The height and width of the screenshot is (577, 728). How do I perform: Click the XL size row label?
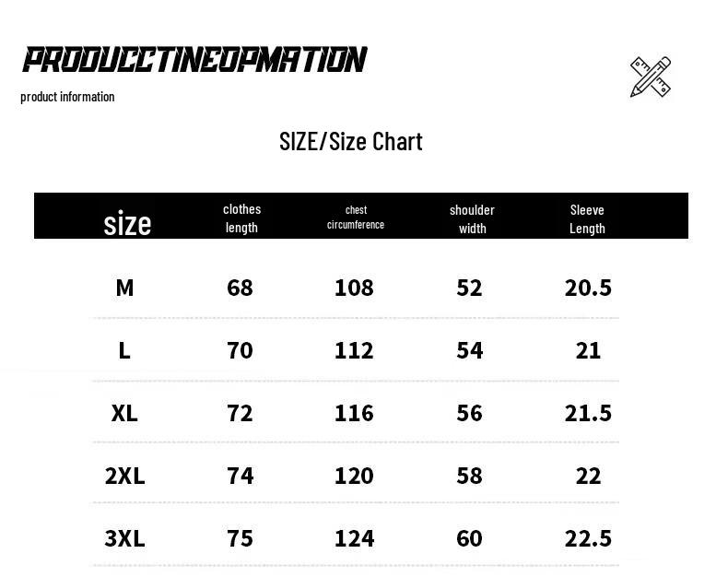pos(124,413)
